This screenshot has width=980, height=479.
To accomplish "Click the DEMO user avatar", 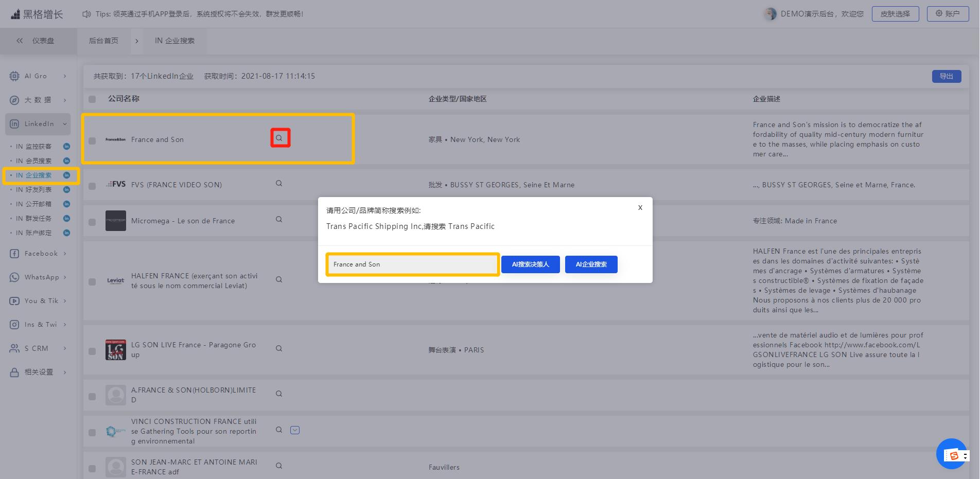I will (x=771, y=14).
